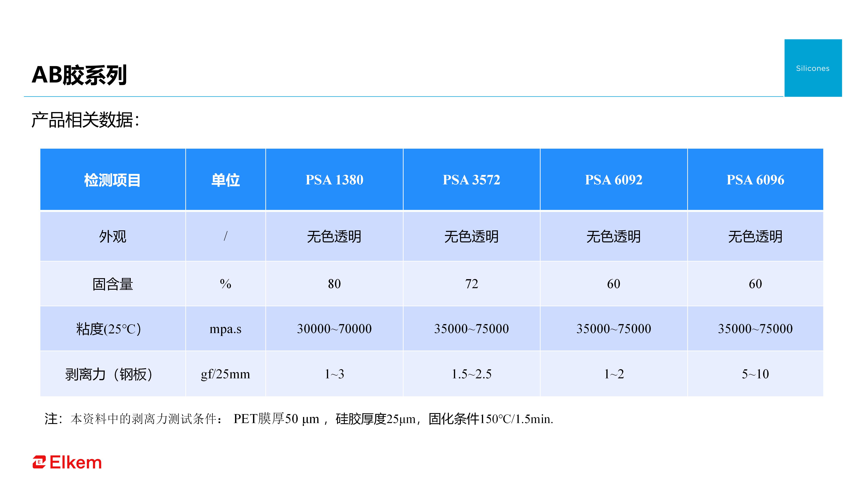Click the 1.5~2.5 peel force cell
The height and width of the screenshot is (488, 868).
(x=471, y=374)
